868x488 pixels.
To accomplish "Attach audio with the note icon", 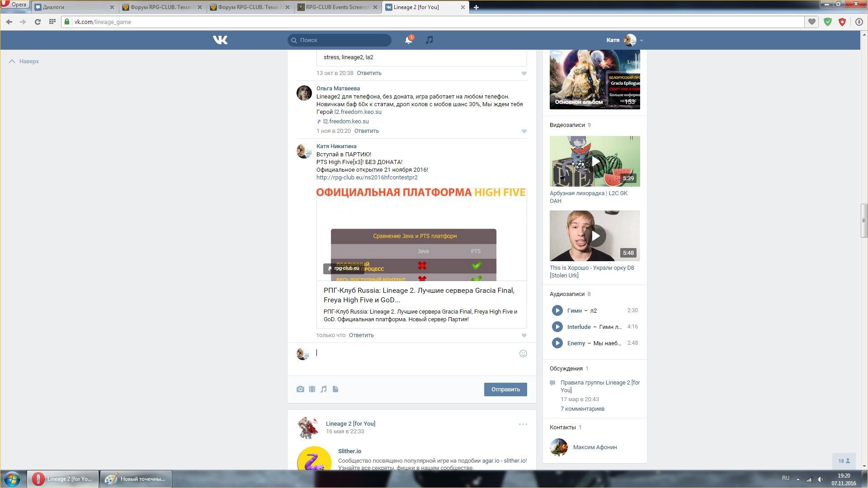I will click(324, 389).
